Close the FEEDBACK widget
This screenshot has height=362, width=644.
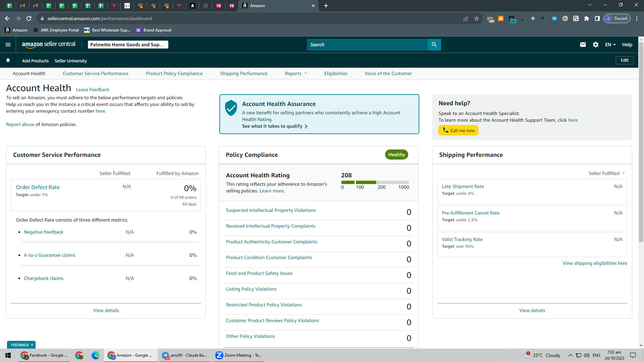click(32, 345)
